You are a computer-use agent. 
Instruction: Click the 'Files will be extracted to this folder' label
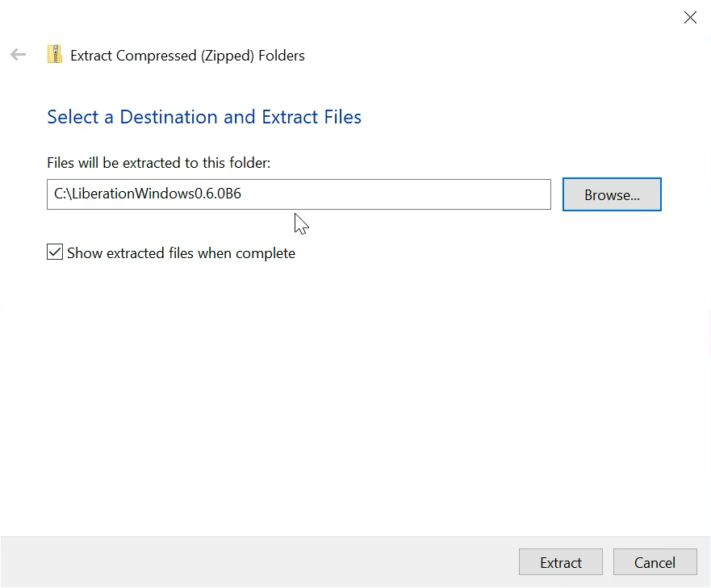click(158, 163)
